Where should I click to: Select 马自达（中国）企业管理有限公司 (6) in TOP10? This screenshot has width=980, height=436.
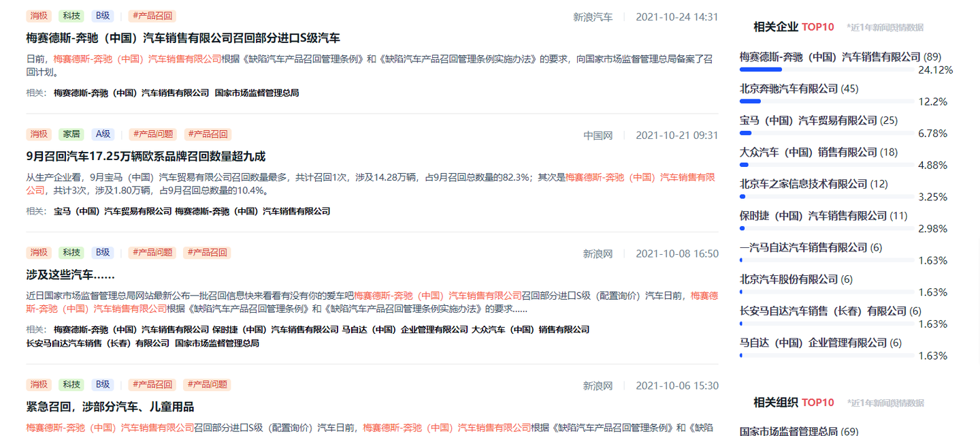pyautogui.click(x=821, y=343)
